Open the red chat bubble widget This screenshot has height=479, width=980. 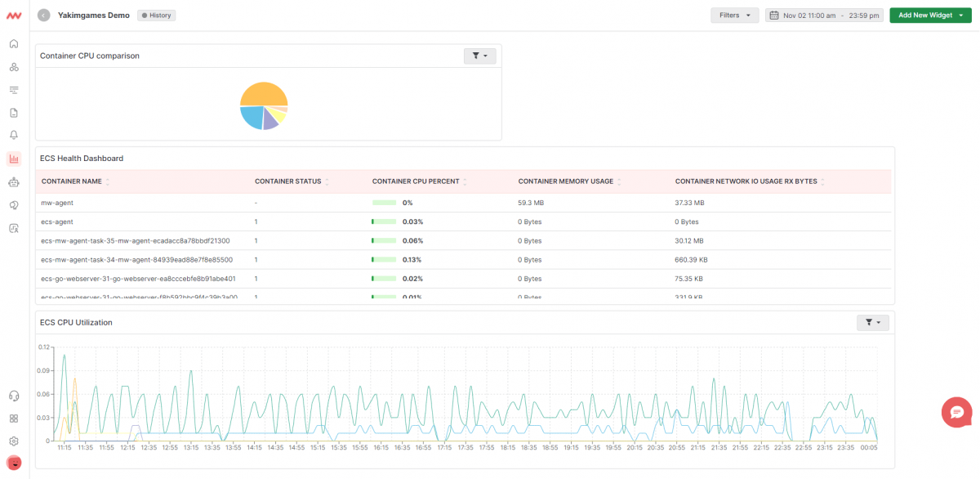point(956,412)
